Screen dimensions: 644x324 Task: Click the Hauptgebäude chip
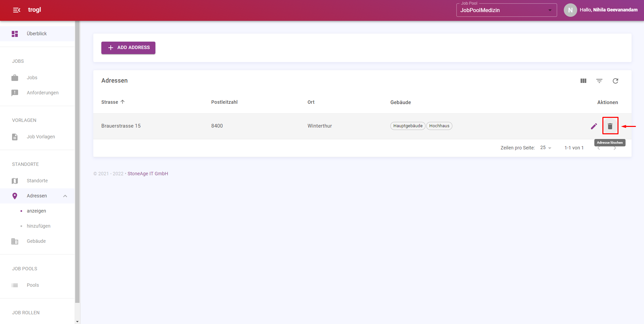(408, 126)
